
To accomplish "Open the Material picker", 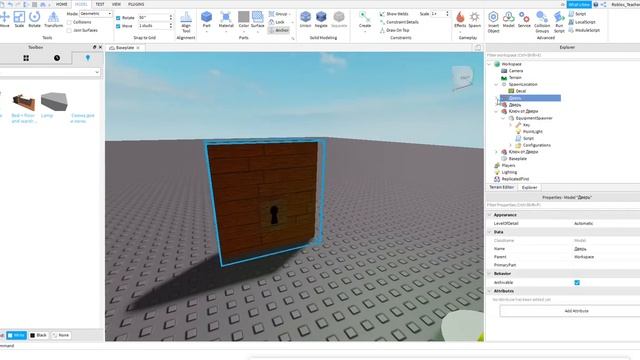I will (x=226, y=19).
